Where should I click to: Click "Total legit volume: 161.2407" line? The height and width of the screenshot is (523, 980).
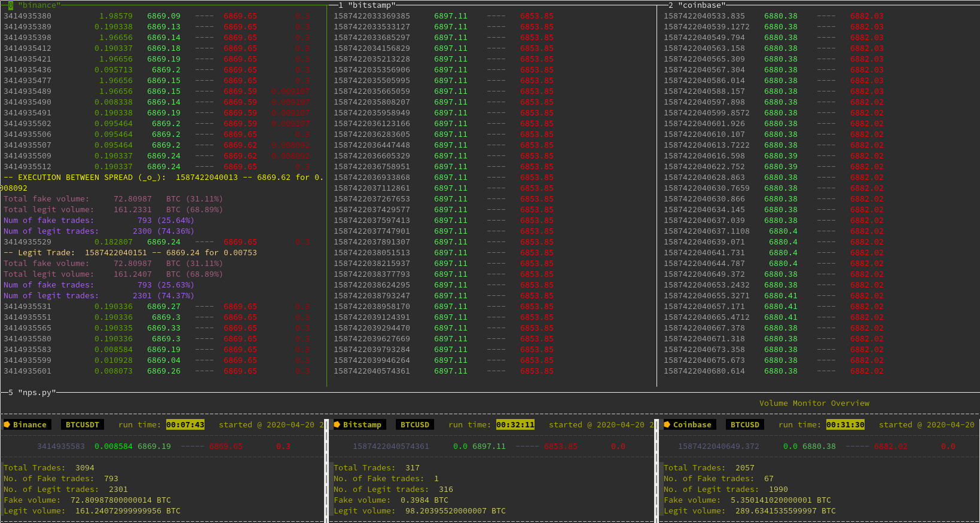(113, 274)
